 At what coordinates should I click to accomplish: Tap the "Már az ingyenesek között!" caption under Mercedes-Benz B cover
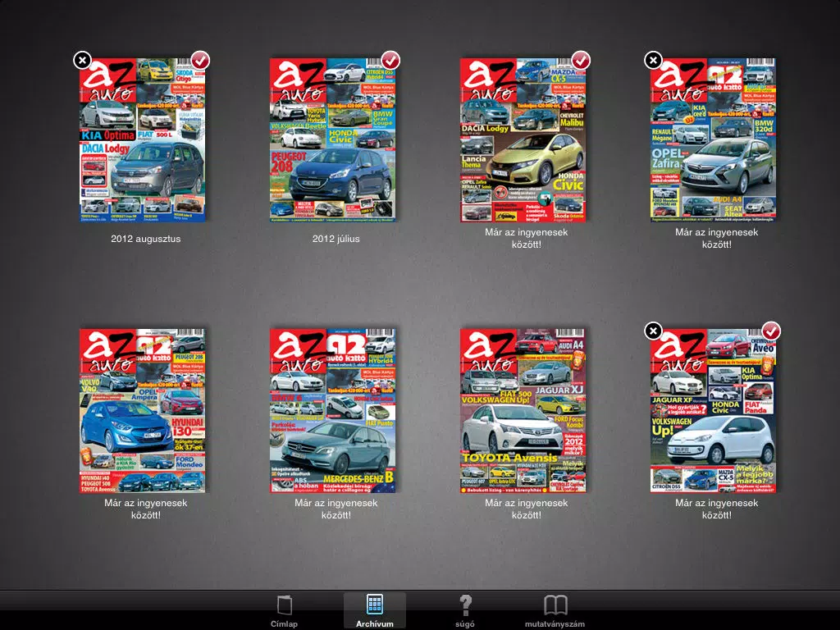click(x=336, y=509)
